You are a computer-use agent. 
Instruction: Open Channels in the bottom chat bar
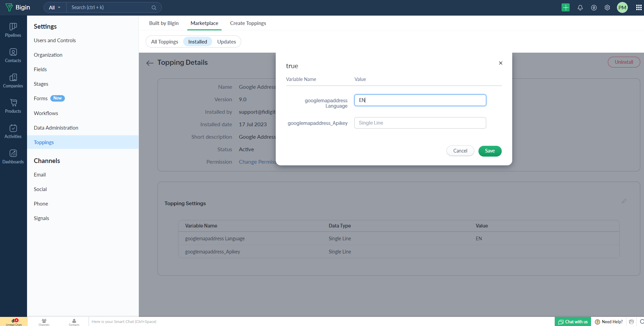point(44,322)
